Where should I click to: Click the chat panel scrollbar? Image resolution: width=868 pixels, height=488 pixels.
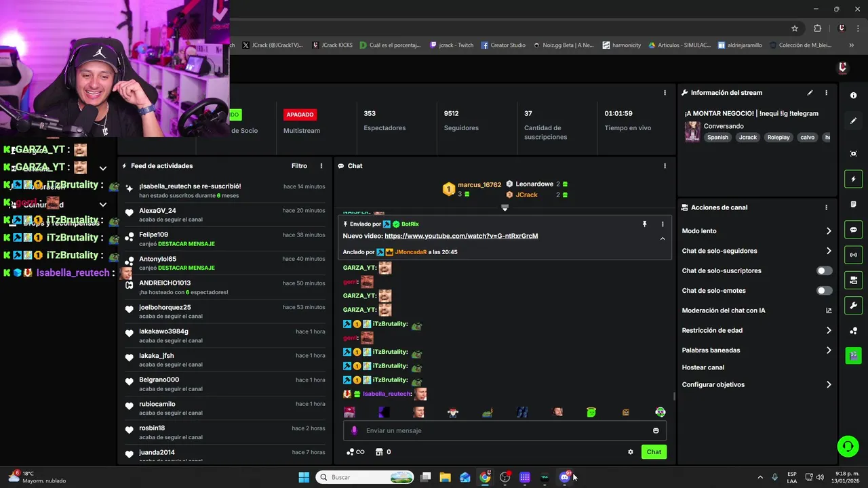tap(673, 396)
